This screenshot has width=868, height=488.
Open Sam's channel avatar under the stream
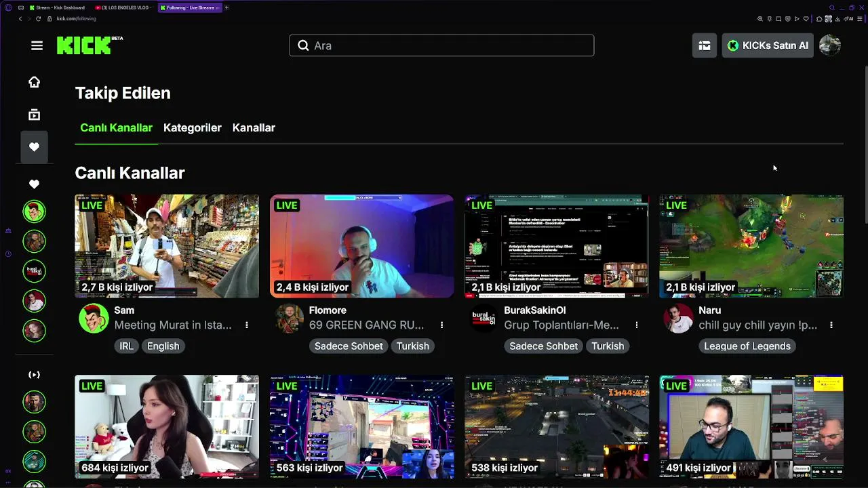click(x=94, y=319)
